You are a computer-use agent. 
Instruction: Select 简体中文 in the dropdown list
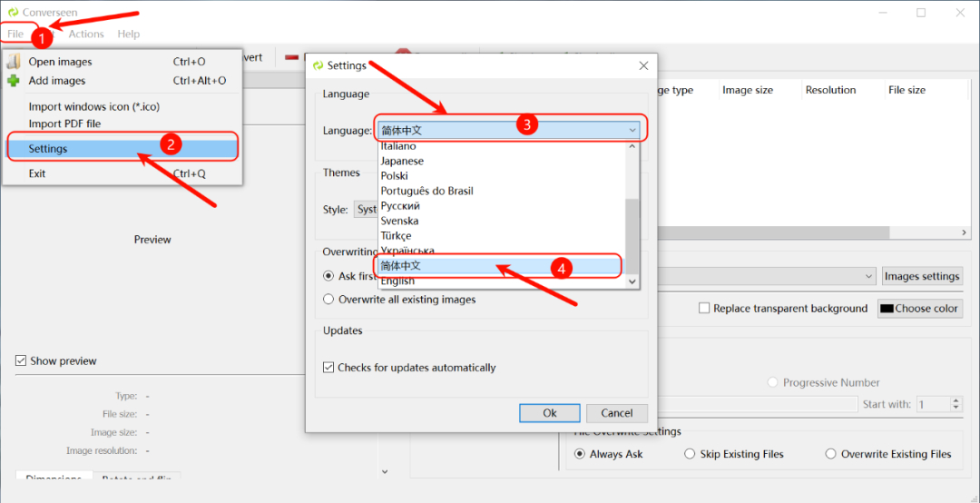coord(502,266)
